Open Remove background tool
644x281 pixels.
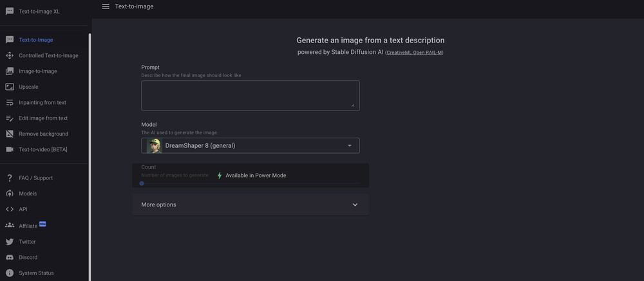click(x=44, y=134)
